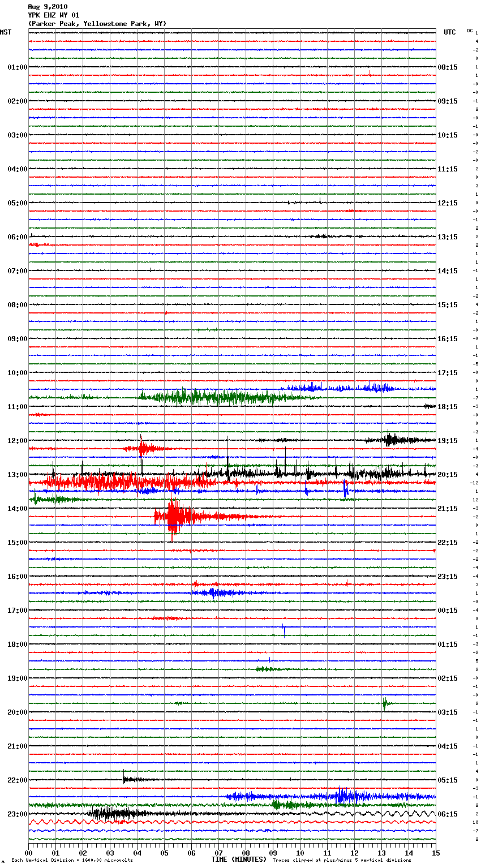Image resolution: width=481 pixels, height=868 pixels.
Task: Select the '18:00' MST time label
Action: tap(18, 644)
